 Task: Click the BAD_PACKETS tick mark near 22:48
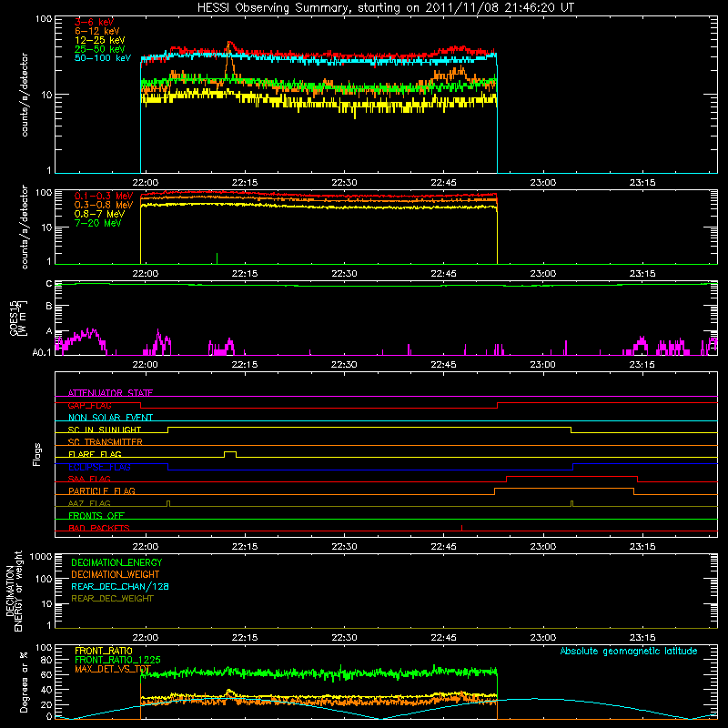pyautogui.click(x=462, y=528)
